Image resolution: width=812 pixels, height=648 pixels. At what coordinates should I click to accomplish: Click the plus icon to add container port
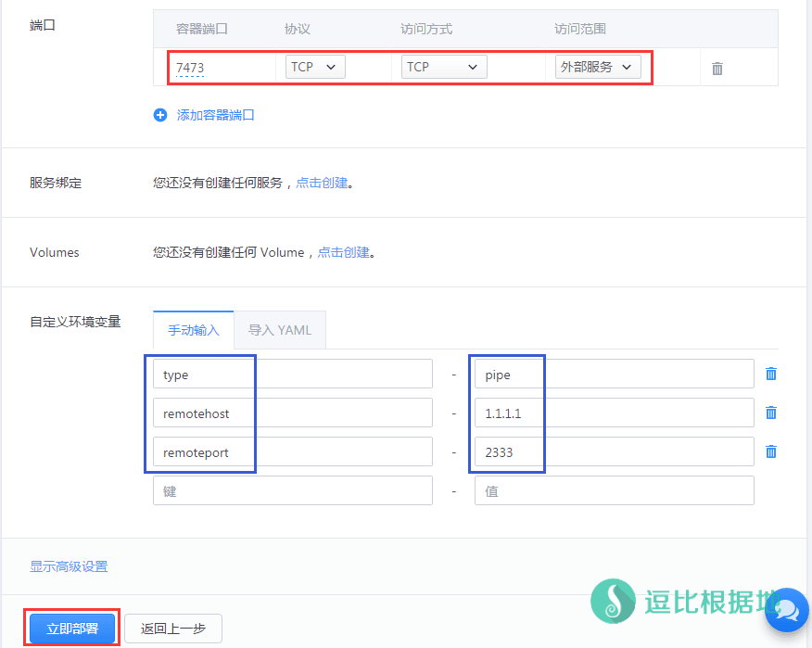[x=159, y=115]
